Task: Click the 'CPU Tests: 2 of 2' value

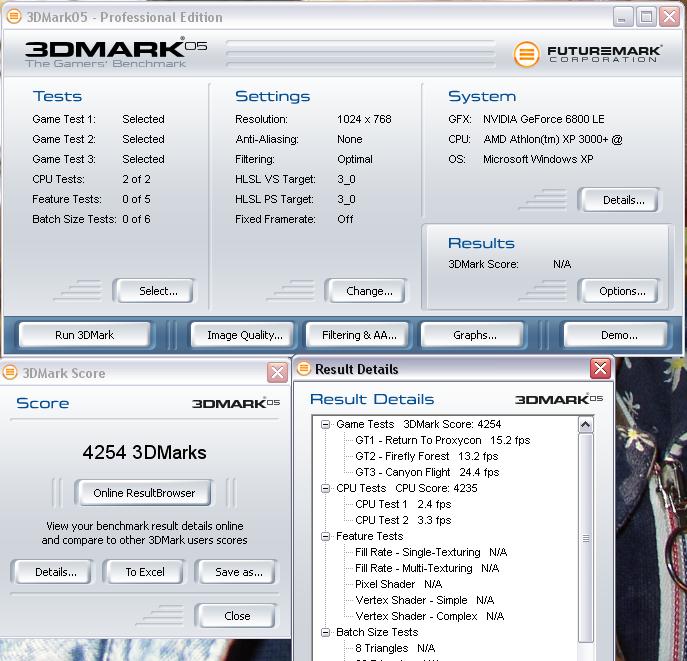Action: (136, 179)
